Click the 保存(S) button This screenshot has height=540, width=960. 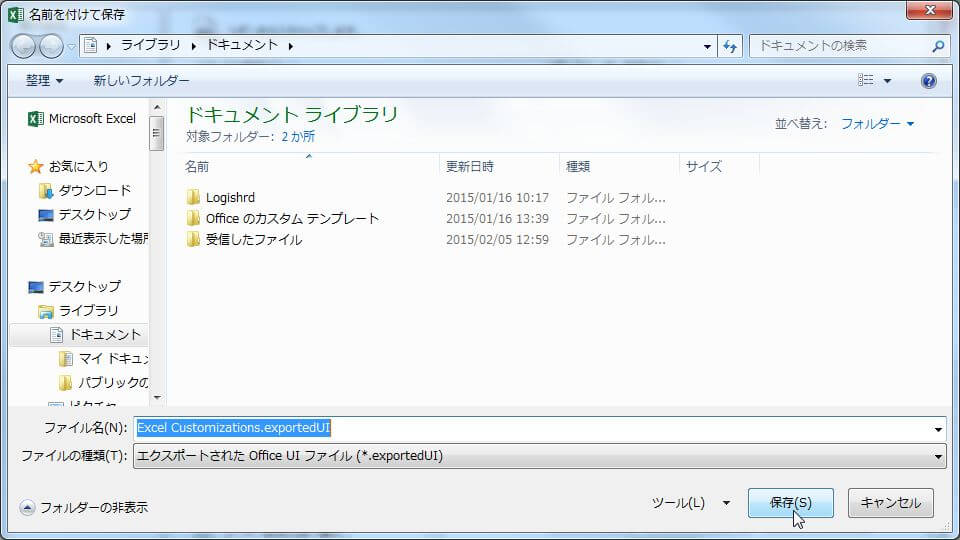click(790, 503)
